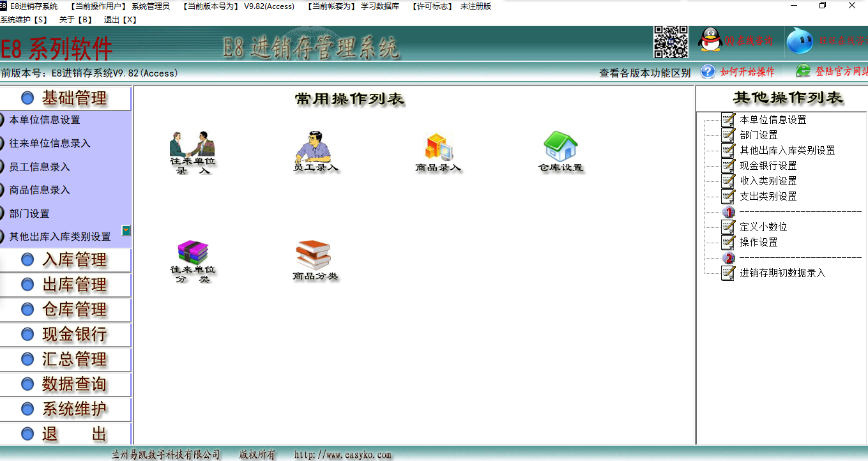Viewport: 868px width, 461px height.
Task: Click 查看各版本功能区别 link
Action: point(645,73)
